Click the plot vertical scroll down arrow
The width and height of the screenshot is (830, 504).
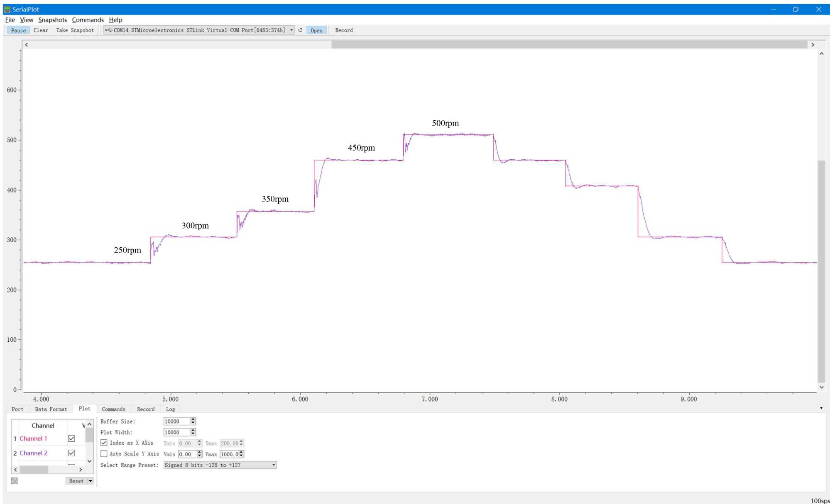click(x=821, y=387)
